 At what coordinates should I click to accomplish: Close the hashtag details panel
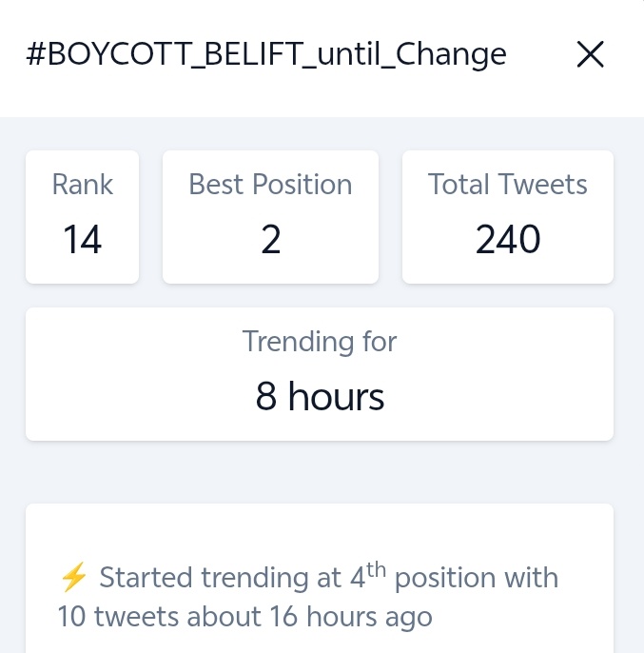point(591,55)
